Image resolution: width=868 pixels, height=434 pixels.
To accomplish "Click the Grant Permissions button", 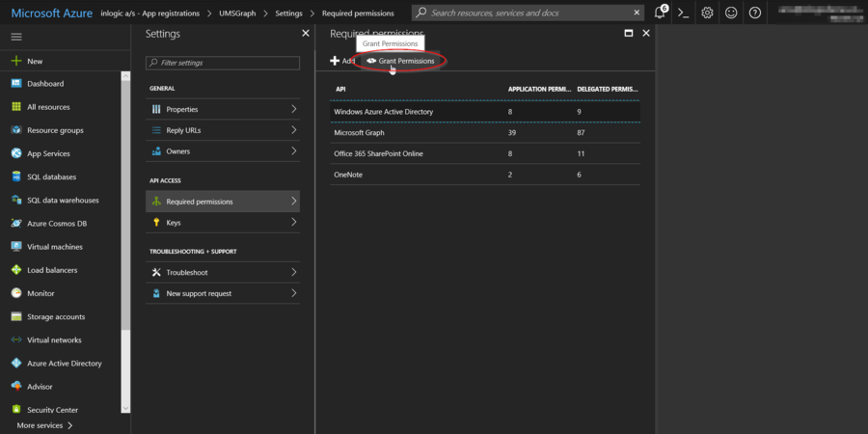I will (x=400, y=61).
